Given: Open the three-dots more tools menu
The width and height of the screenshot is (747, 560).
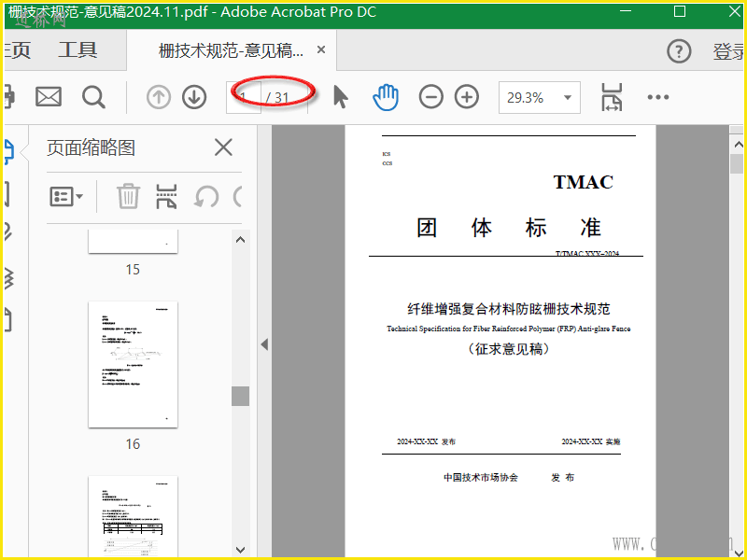Looking at the screenshot, I should (658, 97).
